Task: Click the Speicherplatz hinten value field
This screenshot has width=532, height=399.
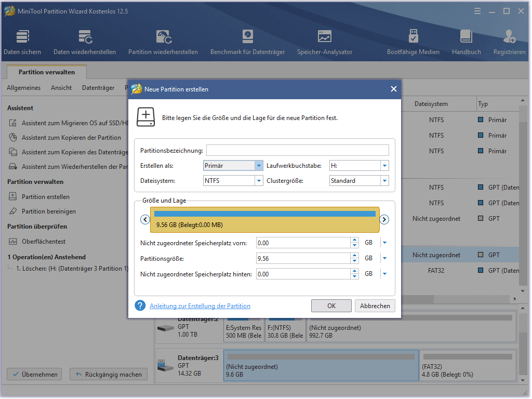Action: pos(303,274)
